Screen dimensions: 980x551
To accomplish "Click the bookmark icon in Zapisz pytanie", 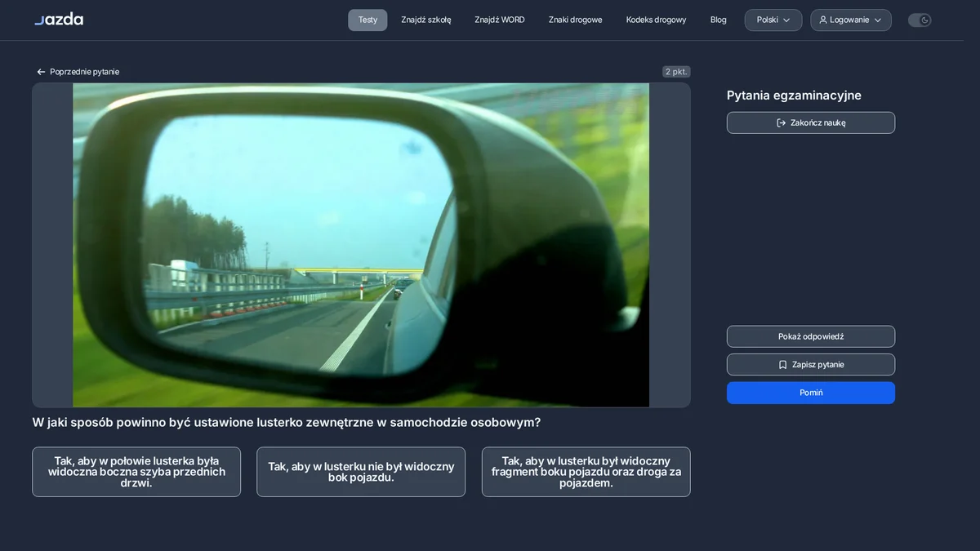I will click(782, 365).
